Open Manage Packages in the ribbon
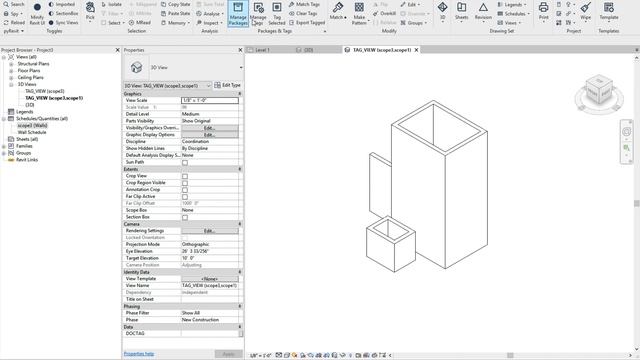The height and width of the screenshot is (360, 640). click(x=238, y=13)
